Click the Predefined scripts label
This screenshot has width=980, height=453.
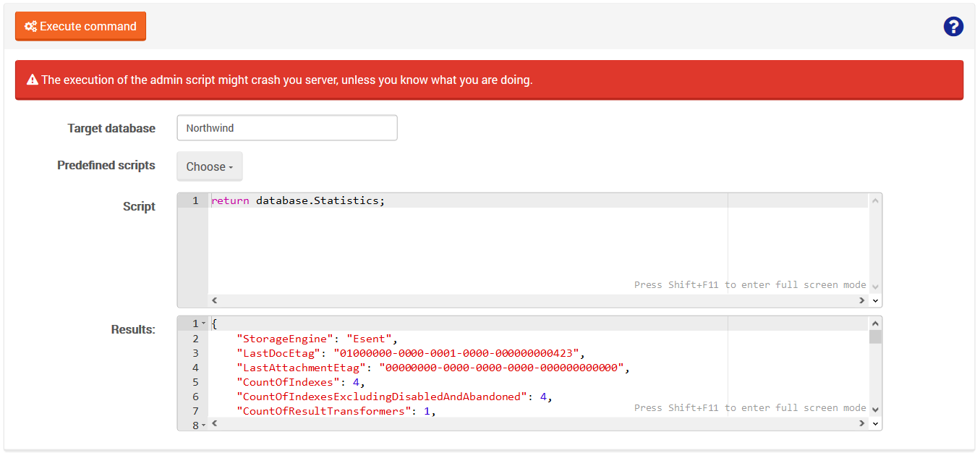[x=106, y=165]
